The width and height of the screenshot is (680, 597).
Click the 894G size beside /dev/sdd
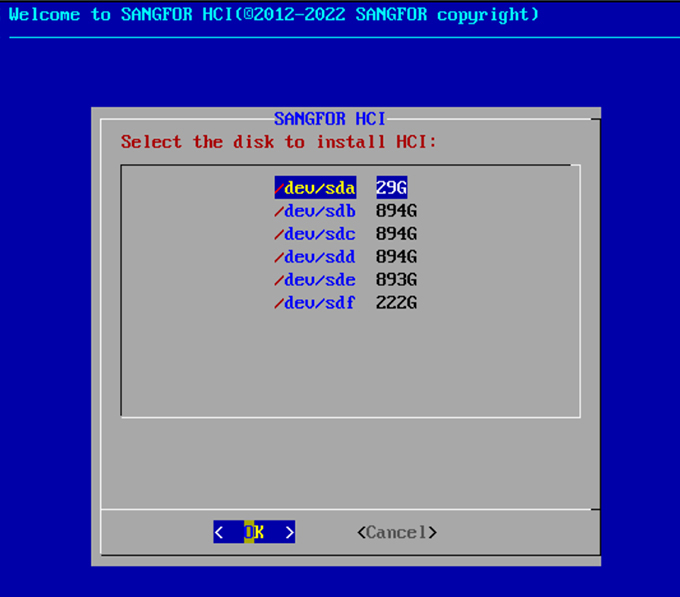point(396,257)
